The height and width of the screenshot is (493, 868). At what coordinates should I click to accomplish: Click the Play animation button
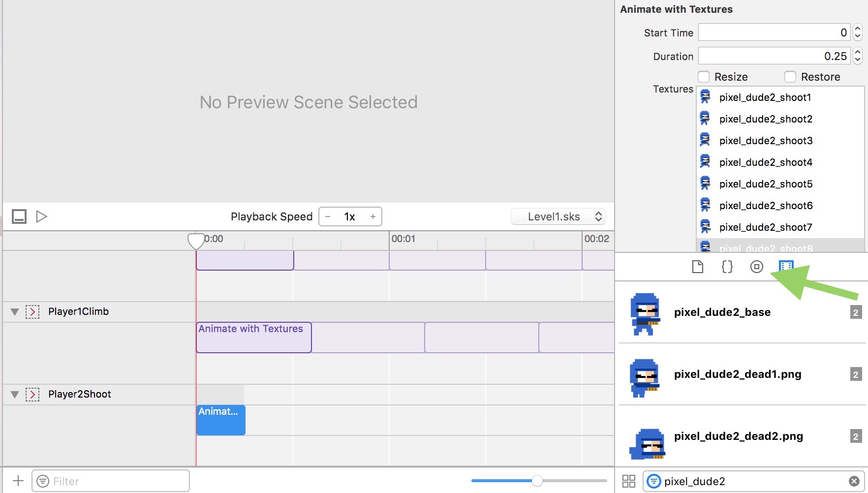click(x=42, y=216)
